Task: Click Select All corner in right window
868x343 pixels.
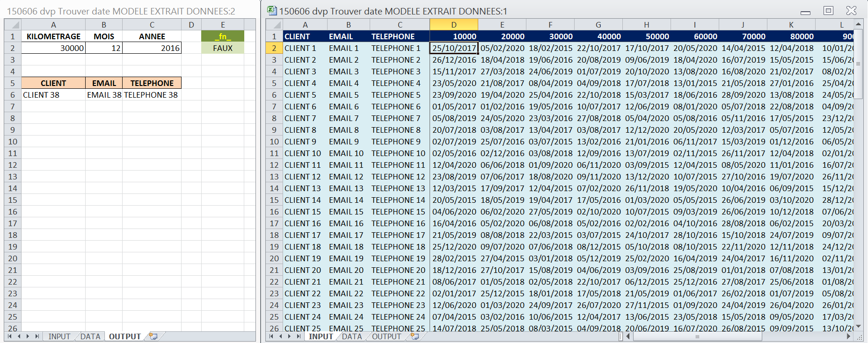Action: click(x=274, y=25)
